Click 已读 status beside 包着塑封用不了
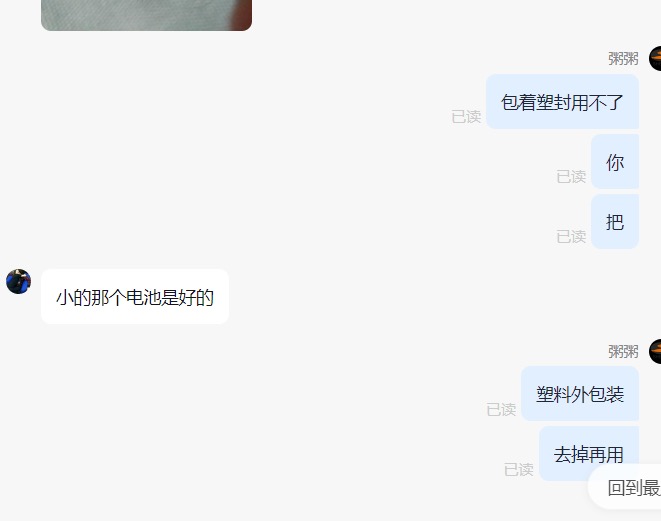Viewport: 661px width, 521px height. pyautogui.click(x=466, y=117)
